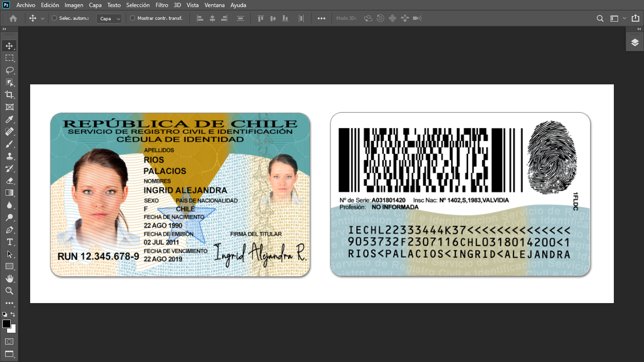Enable the Selec. autom. checkbox
Image resolution: width=644 pixels, height=362 pixels.
[x=54, y=18]
